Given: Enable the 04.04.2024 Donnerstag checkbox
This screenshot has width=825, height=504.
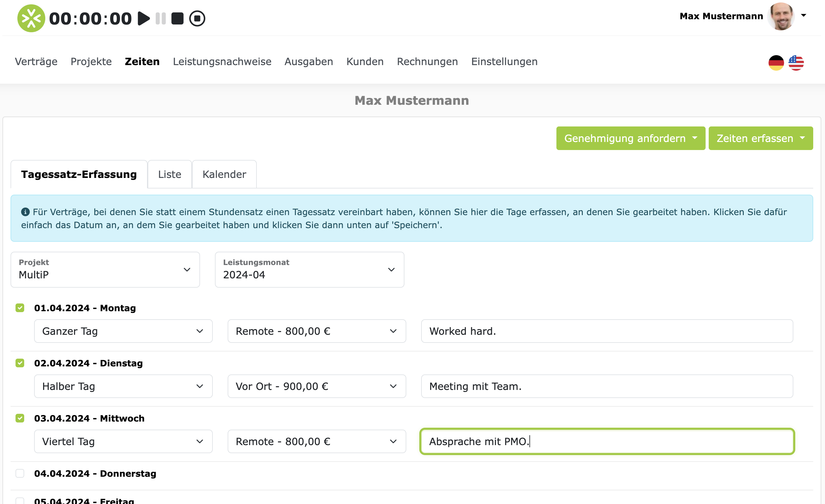Looking at the screenshot, I should [20, 473].
